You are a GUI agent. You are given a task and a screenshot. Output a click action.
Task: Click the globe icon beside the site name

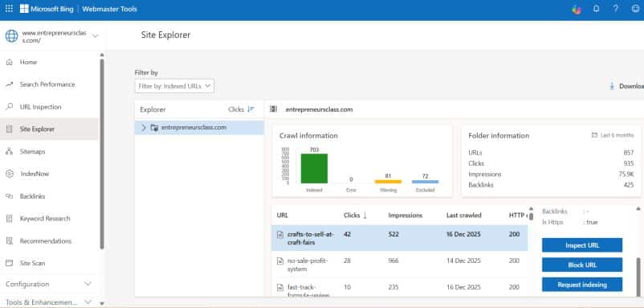11,36
